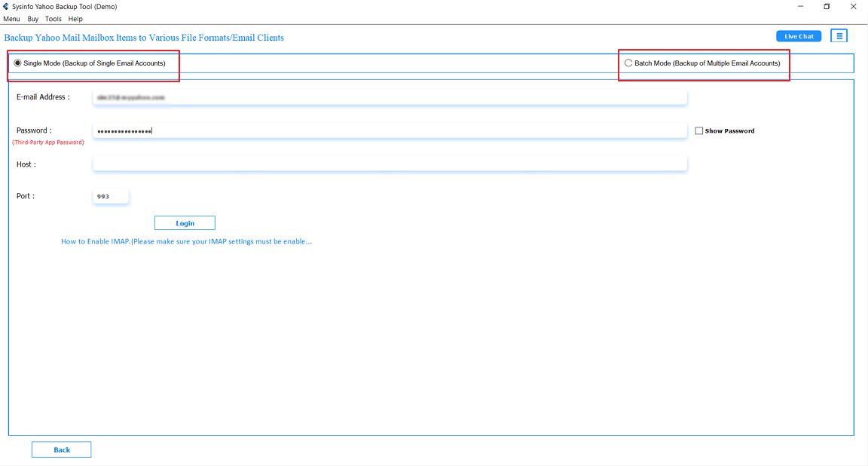Click into the Host input field

(390, 164)
